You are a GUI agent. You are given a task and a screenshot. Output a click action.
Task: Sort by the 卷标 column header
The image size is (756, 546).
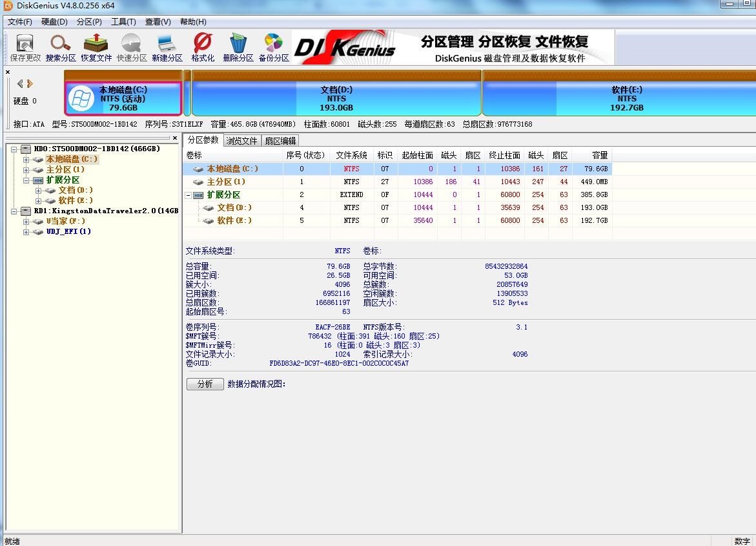(x=233, y=156)
